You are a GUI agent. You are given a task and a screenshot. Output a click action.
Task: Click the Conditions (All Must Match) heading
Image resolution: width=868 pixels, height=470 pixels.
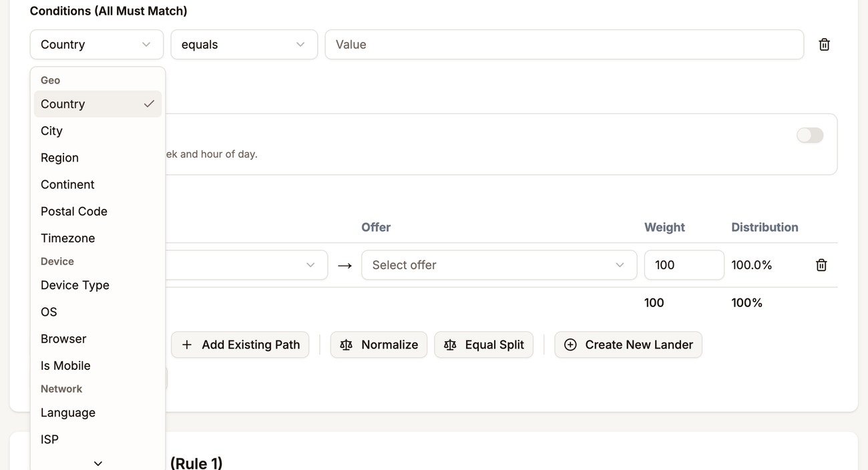point(108,11)
